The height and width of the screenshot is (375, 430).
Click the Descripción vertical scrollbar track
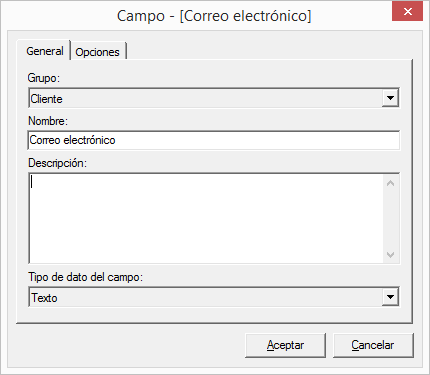click(x=391, y=219)
